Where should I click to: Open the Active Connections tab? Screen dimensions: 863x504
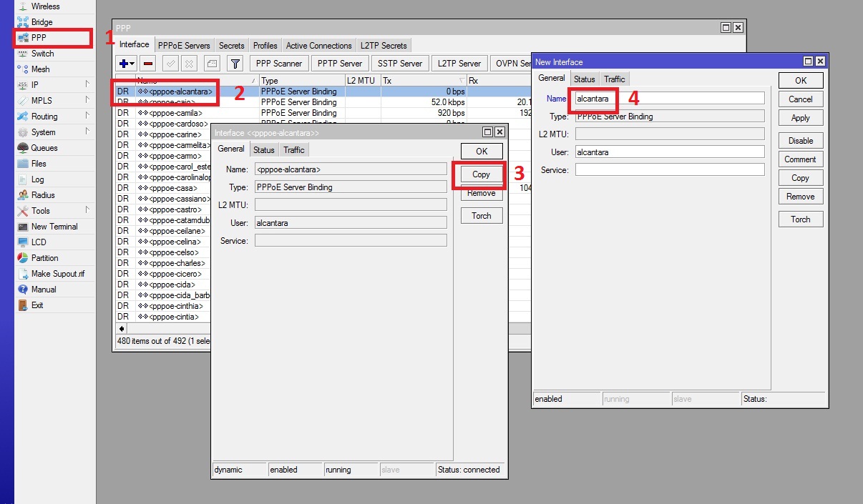pyautogui.click(x=318, y=46)
